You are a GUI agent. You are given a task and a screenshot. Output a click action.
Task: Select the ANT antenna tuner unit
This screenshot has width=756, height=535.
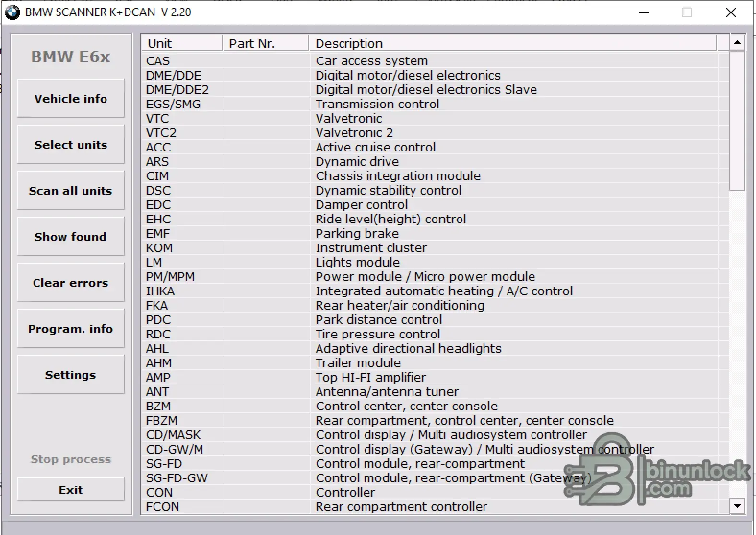tap(435, 392)
